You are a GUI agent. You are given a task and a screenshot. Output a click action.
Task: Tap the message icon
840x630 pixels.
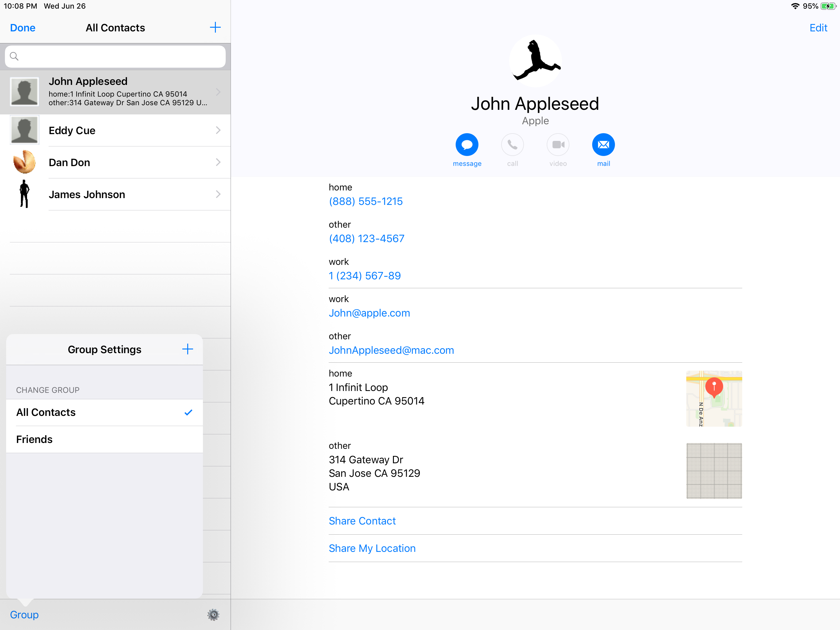click(467, 145)
